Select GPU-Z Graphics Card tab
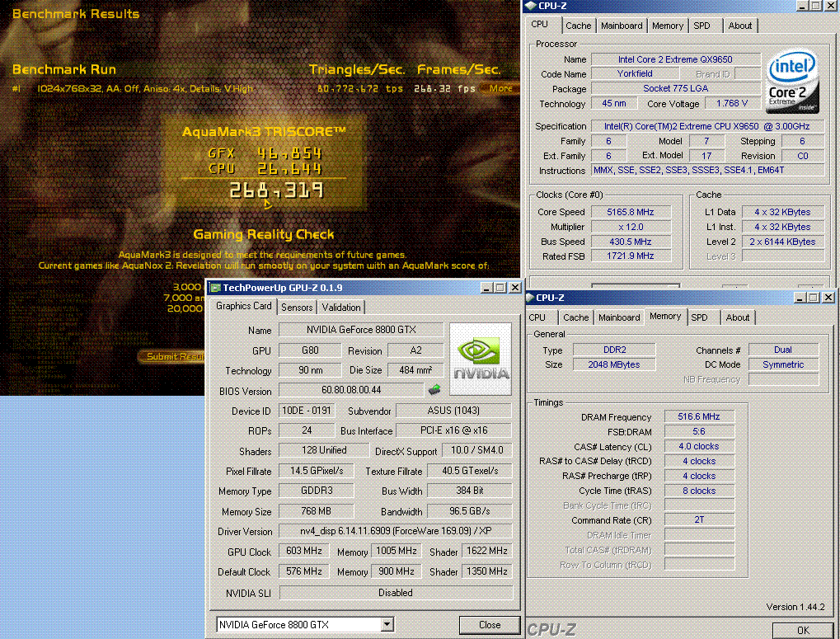 click(x=244, y=306)
